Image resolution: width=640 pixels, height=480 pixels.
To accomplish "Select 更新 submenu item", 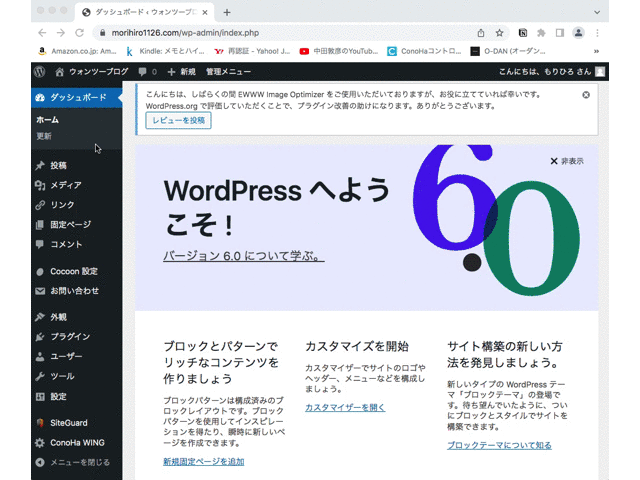I will tap(44, 136).
